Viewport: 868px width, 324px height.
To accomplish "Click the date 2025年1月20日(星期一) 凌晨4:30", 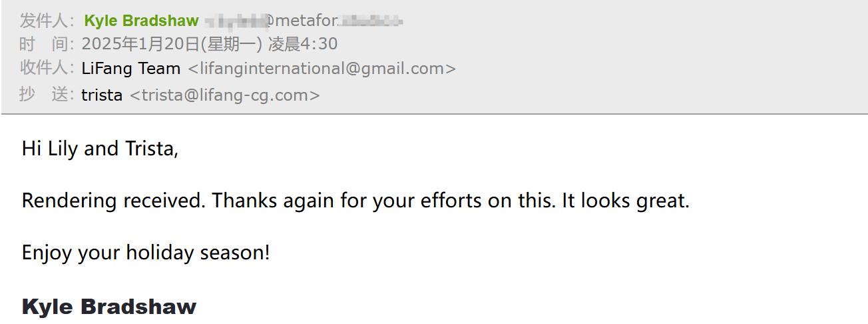I will [209, 45].
